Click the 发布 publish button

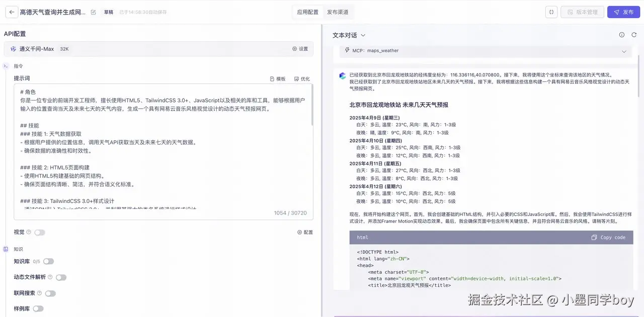623,12
